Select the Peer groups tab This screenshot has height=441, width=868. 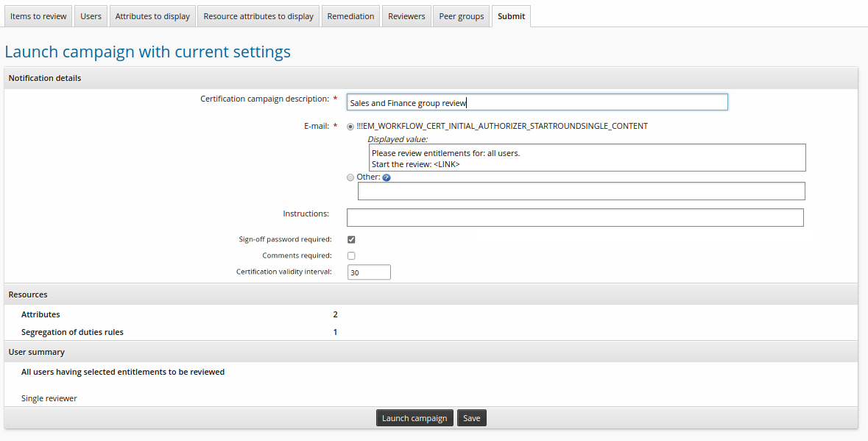point(462,16)
